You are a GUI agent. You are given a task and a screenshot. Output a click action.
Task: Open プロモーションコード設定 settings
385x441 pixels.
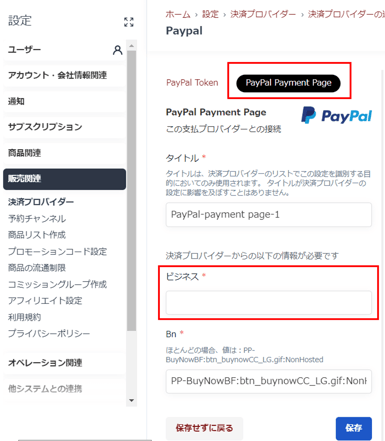tap(57, 251)
